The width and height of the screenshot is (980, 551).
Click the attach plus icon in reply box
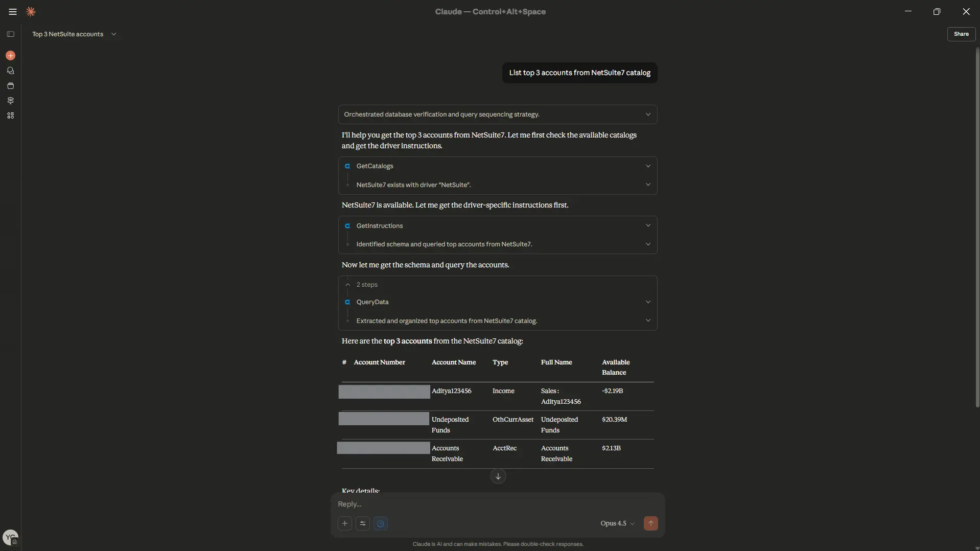click(345, 523)
